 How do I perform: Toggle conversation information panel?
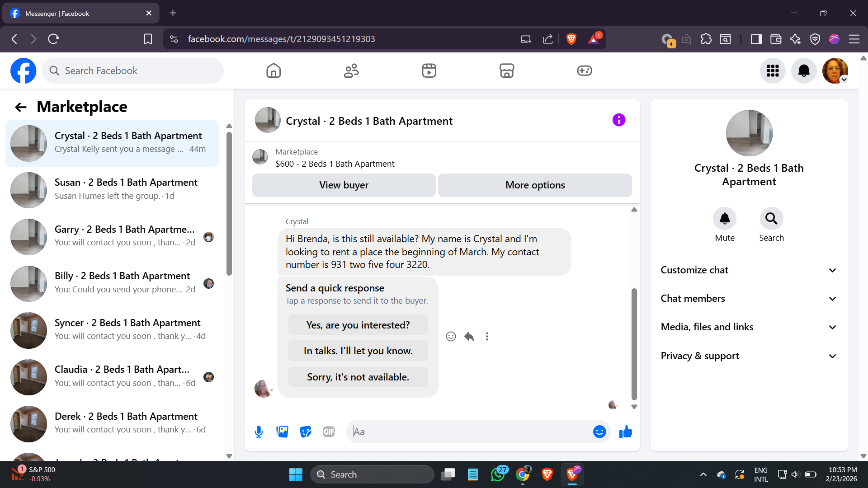point(618,120)
